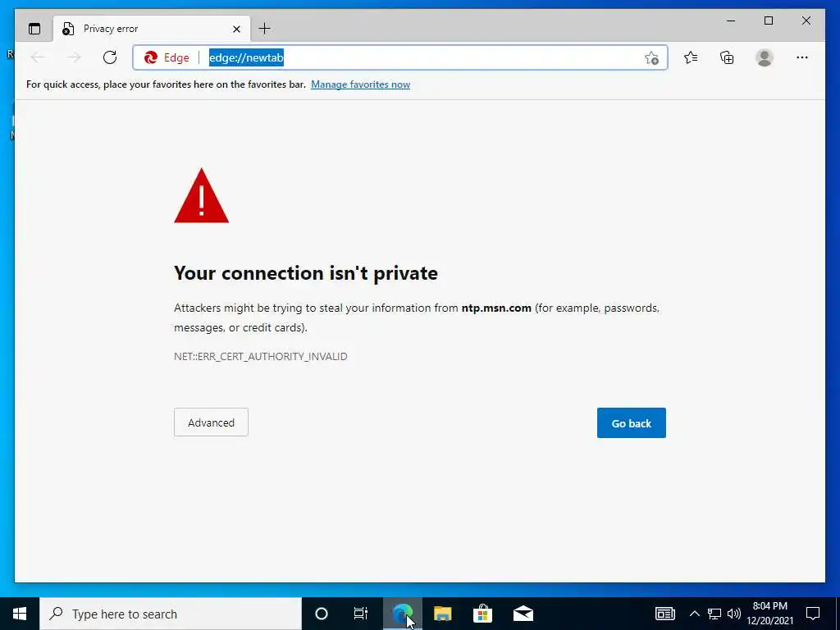Click the volume speaker tray icon
840x630 pixels.
click(734, 614)
